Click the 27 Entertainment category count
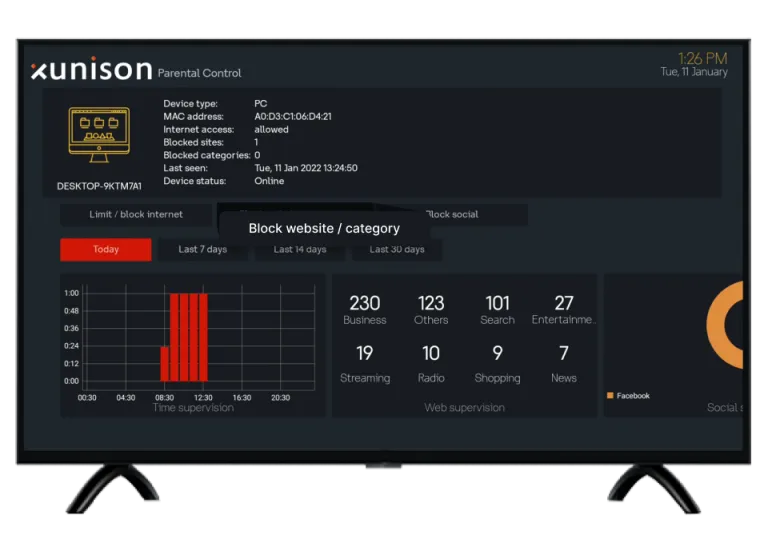The height and width of the screenshot is (559, 768). [563, 310]
